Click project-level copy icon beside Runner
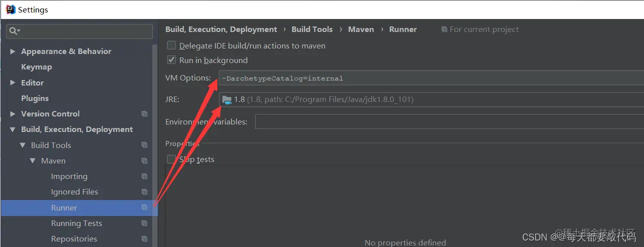The image size is (644, 247). pos(145,207)
